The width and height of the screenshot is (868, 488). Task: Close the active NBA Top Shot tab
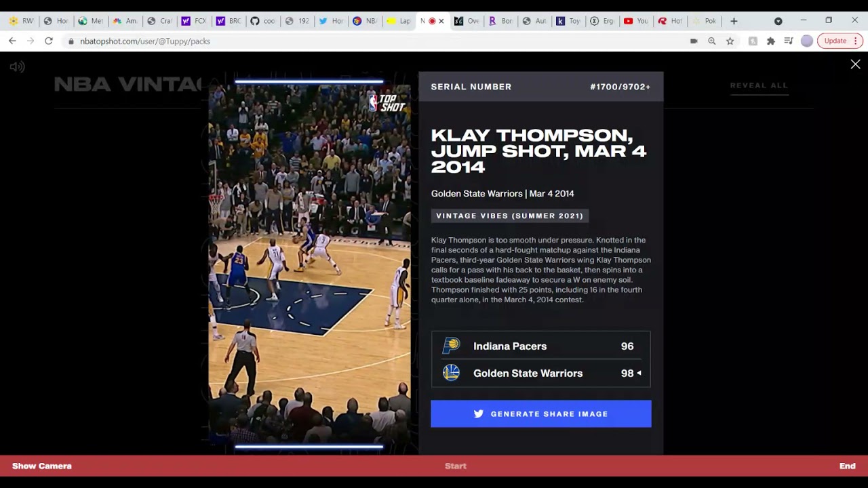pyautogui.click(x=441, y=21)
